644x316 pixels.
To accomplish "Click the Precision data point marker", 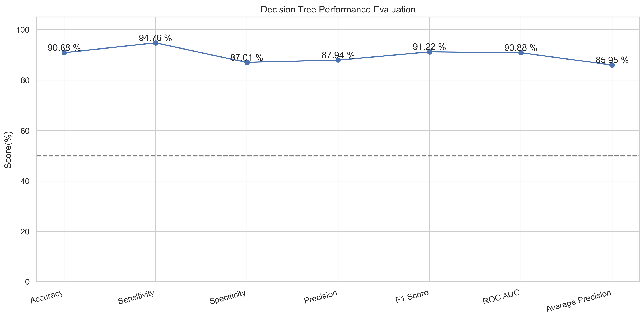I will [x=338, y=60].
